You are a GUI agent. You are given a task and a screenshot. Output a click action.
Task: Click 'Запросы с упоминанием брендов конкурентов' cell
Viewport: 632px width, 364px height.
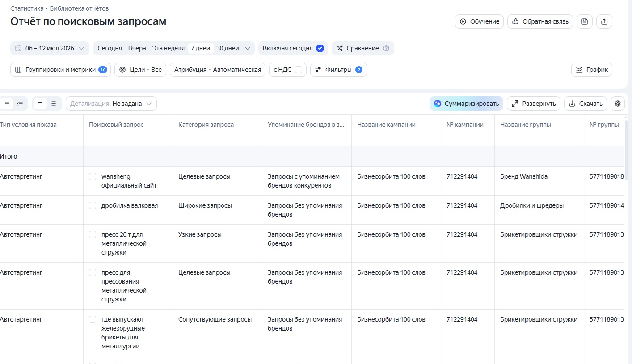click(x=305, y=181)
